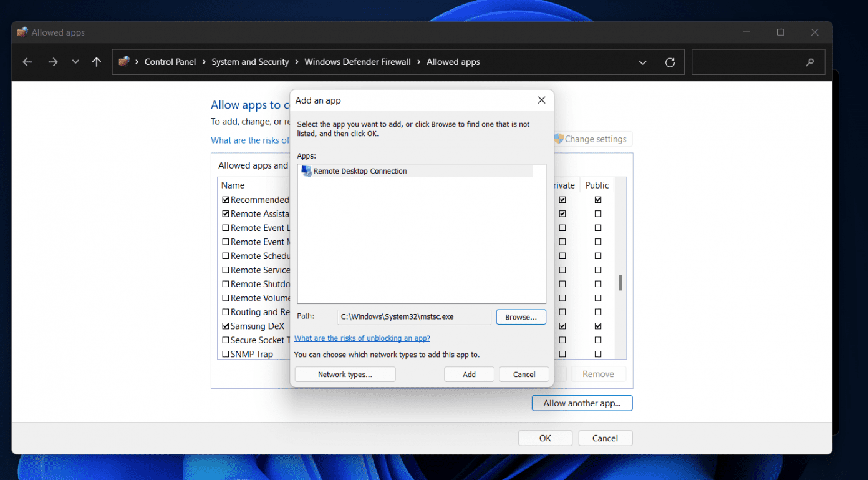Click the Network types button
This screenshot has height=480, width=868.
tap(345, 374)
